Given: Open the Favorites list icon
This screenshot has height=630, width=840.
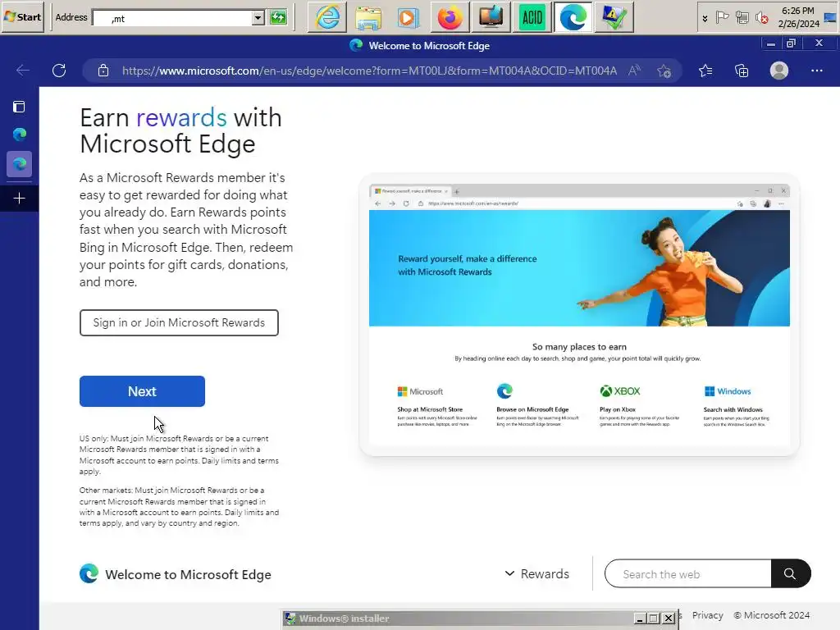Looking at the screenshot, I should [x=705, y=71].
